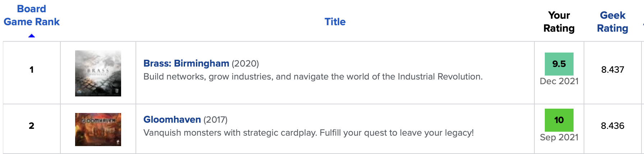Click the rank 1 cell

(x=32, y=69)
